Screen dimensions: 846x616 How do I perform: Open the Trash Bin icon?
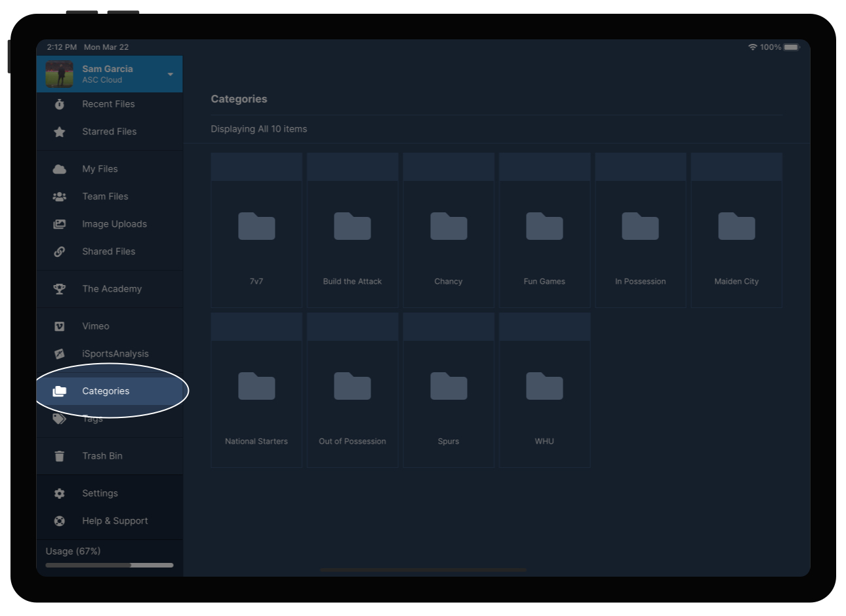pos(60,455)
